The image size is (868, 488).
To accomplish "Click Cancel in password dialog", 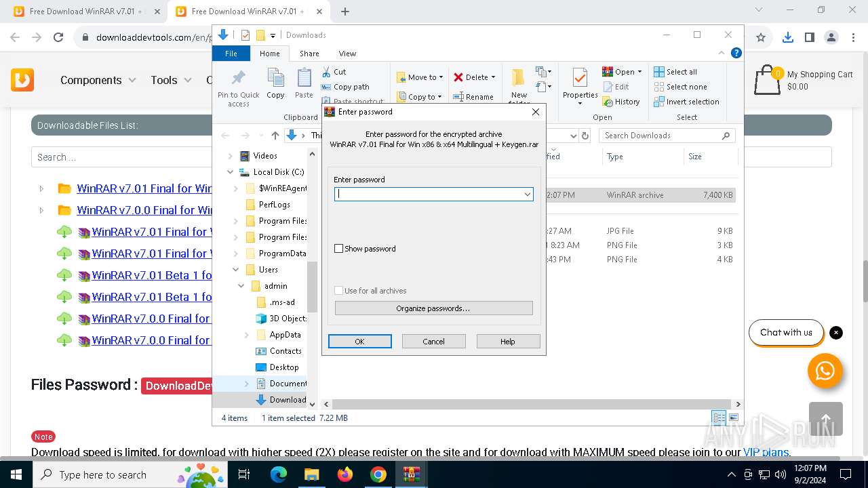I will point(434,342).
